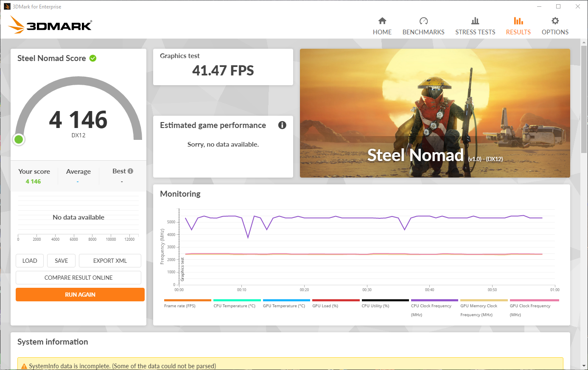The width and height of the screenshot is (588, 370).
Task: Maximize the 3DMark window
Action: pyautogui.click(x=558, y=6)
